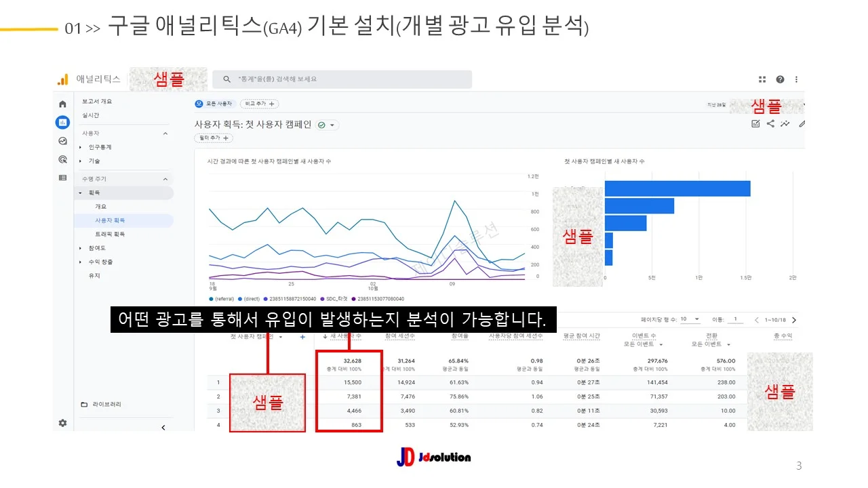The width and height of the screenshot is (868, 488).
Task: Open the Insights sparkline icon
Action: pyautogui.click(x=785, y=123)
